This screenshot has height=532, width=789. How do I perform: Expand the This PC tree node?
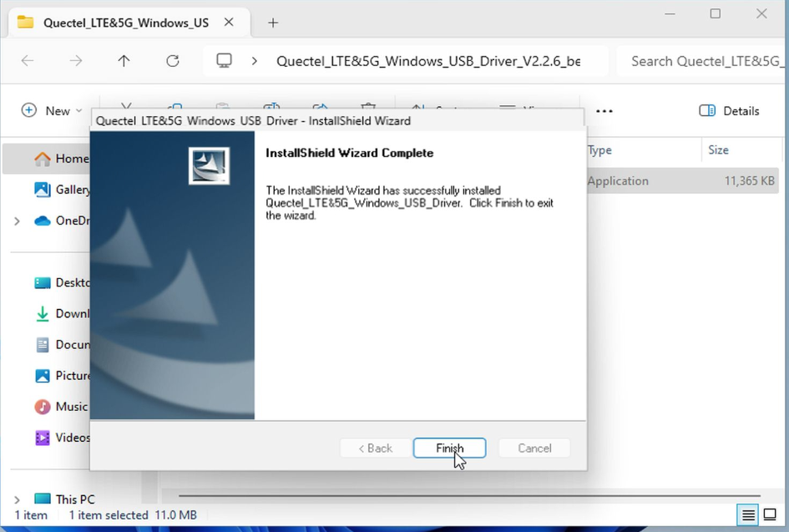(x=17, y=500)
